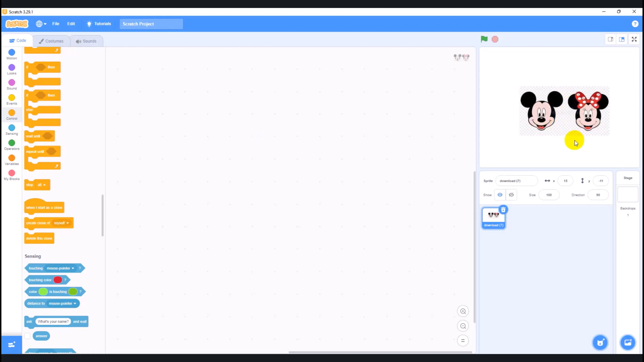Click the sprite y position field
This screenshot has height=362, width=644.
(601, 181)
